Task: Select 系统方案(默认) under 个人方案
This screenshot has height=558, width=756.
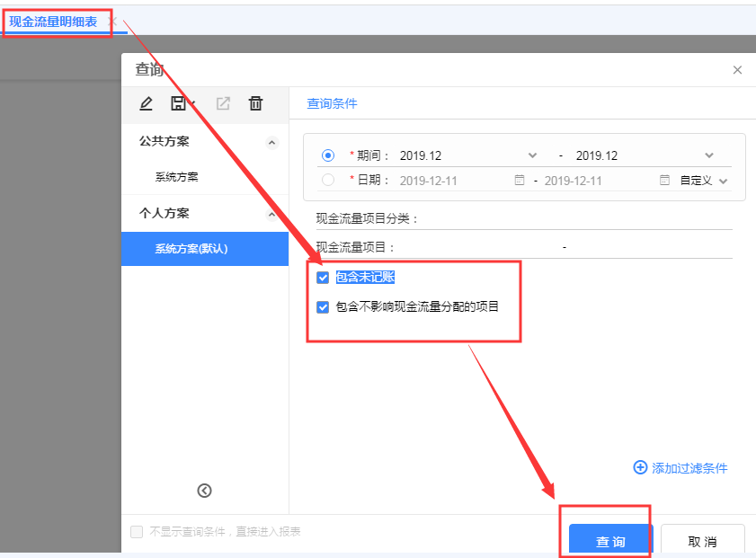Action: [x=205, y=249]
